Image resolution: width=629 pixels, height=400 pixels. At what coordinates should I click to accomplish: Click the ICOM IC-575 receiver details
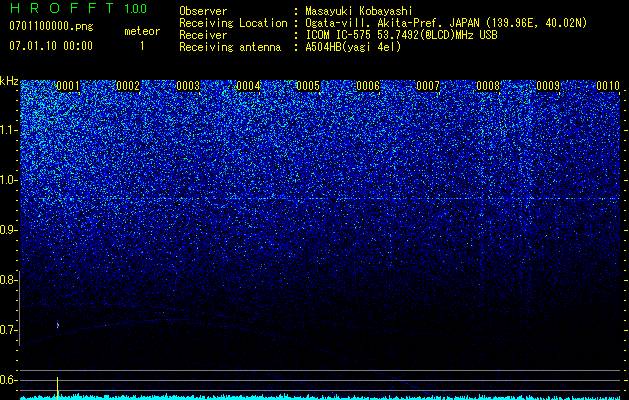click(x=401, y=35)
